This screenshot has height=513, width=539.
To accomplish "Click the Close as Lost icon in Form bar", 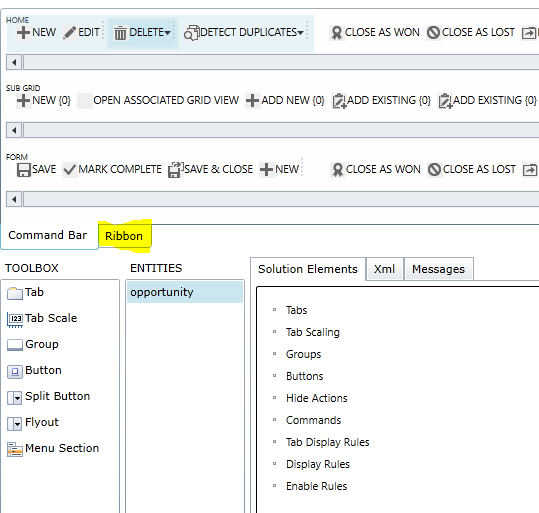I will coord(434,170).
